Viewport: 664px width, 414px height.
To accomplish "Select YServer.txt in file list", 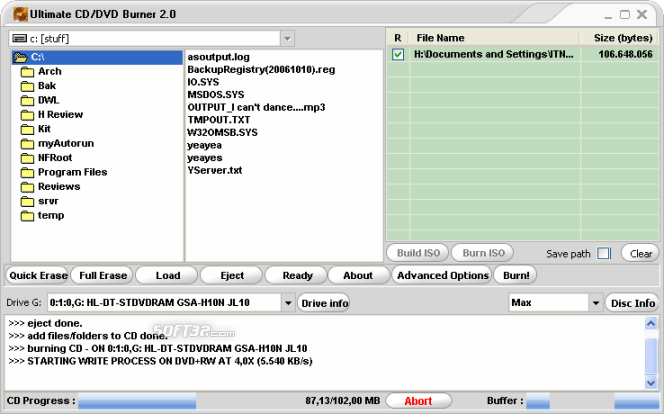I will click(x=215, y=170).
